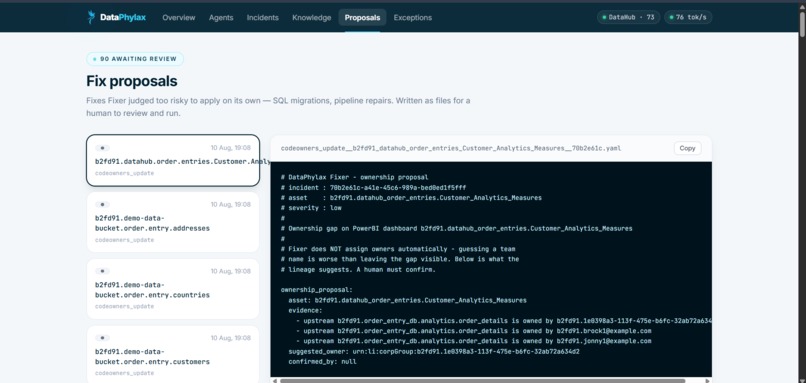Copy the YAML proposal file
Viewport: 806px width, 383px height.
tap(687, 148)
